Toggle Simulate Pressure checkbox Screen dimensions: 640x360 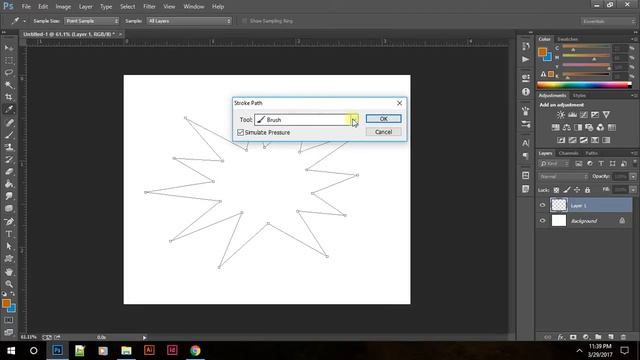click(x=240, y=133)
